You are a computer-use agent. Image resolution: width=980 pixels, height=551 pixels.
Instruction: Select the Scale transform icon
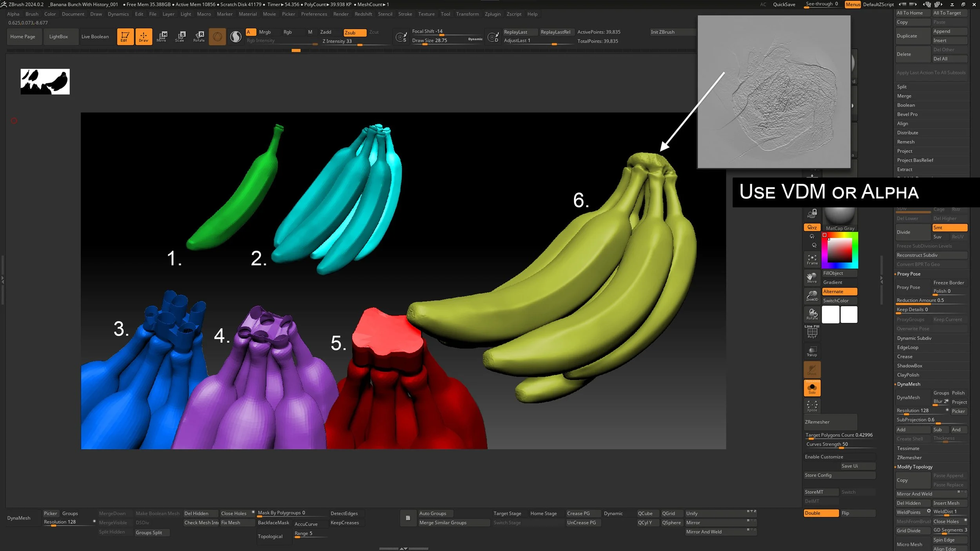point(180,36)
